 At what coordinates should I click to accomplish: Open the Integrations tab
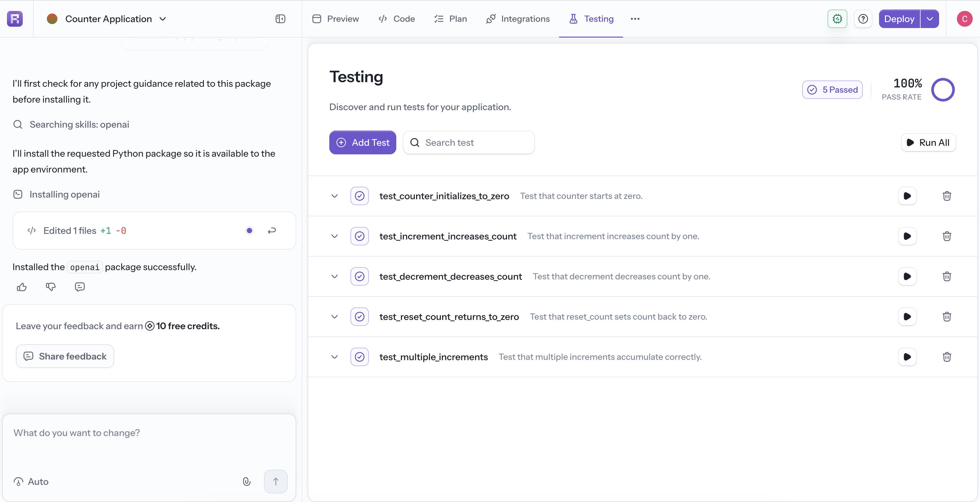(x=518, y=18)
